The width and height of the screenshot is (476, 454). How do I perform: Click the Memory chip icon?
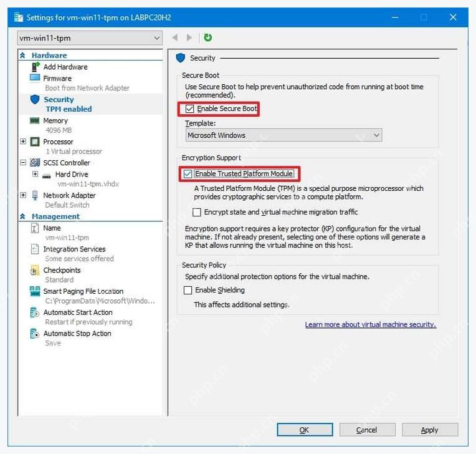point(35,120)
